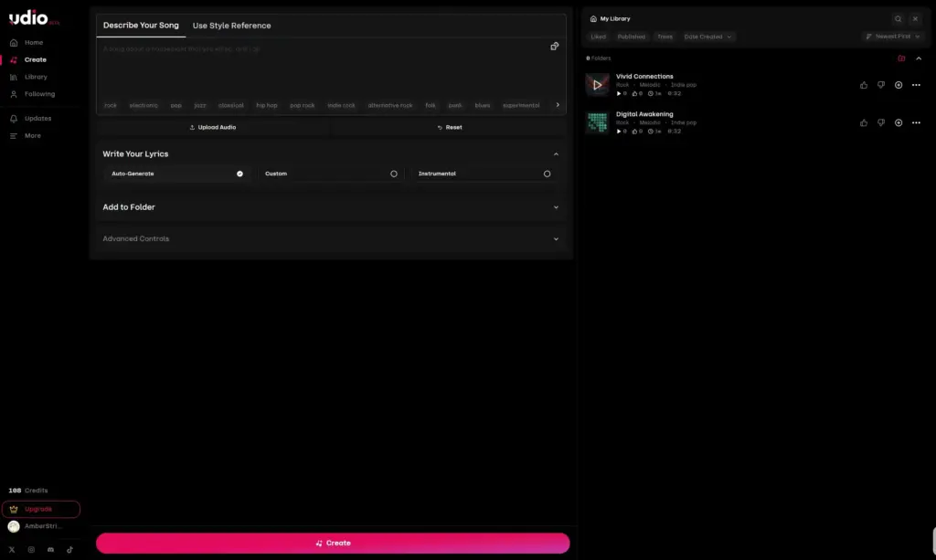Open the Date Created dropdown

click(x=707, y=37)
